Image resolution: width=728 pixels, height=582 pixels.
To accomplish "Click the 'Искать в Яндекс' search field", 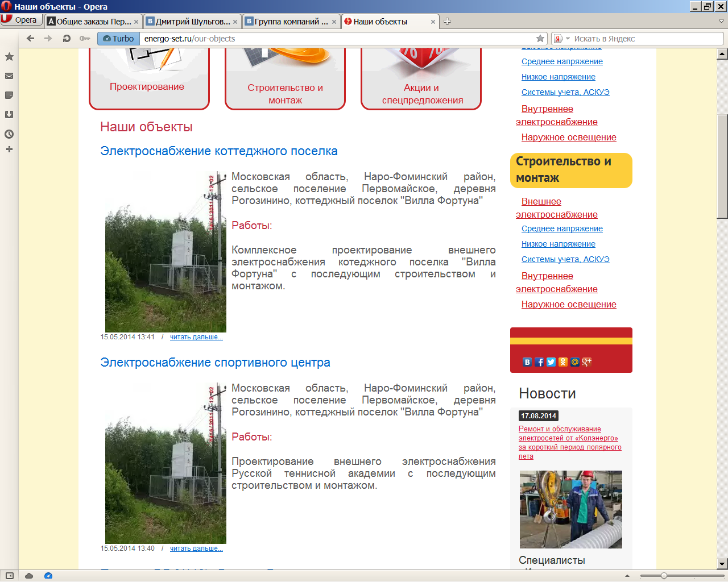I will [x=647, y=39].
